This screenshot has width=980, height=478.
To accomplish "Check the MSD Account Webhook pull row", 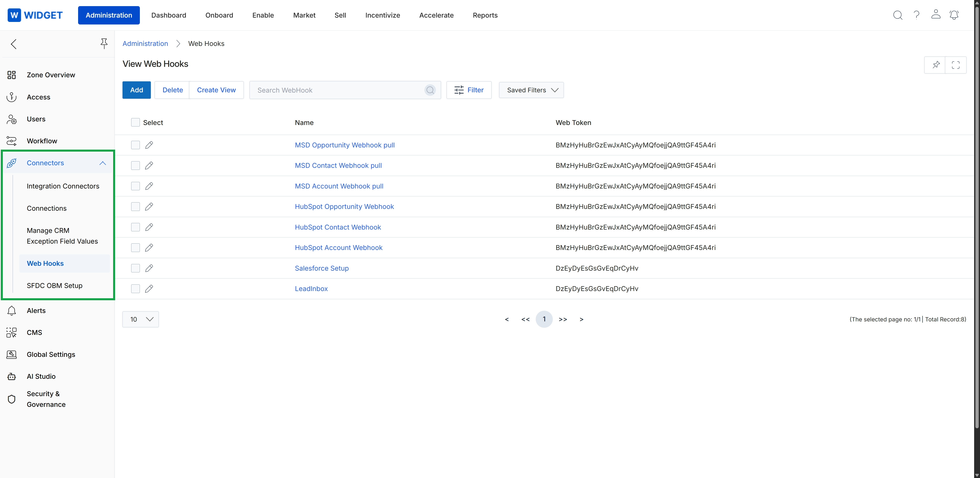I will coord(135,186).
